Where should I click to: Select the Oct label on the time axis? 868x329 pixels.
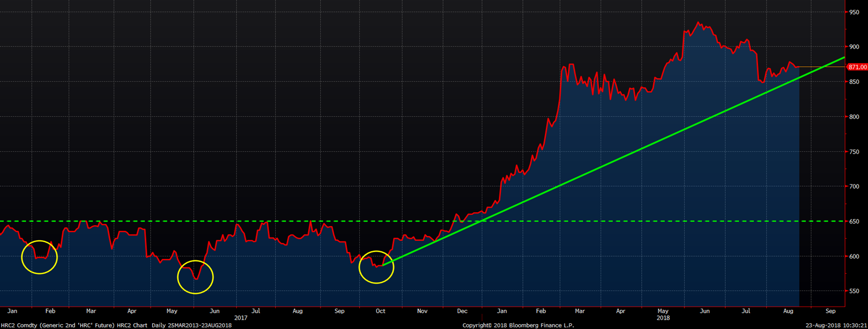381,311
